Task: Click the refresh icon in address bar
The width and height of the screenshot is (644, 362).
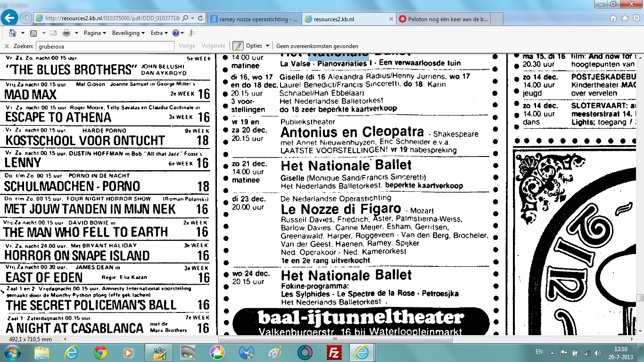Action: pos(201,18)
